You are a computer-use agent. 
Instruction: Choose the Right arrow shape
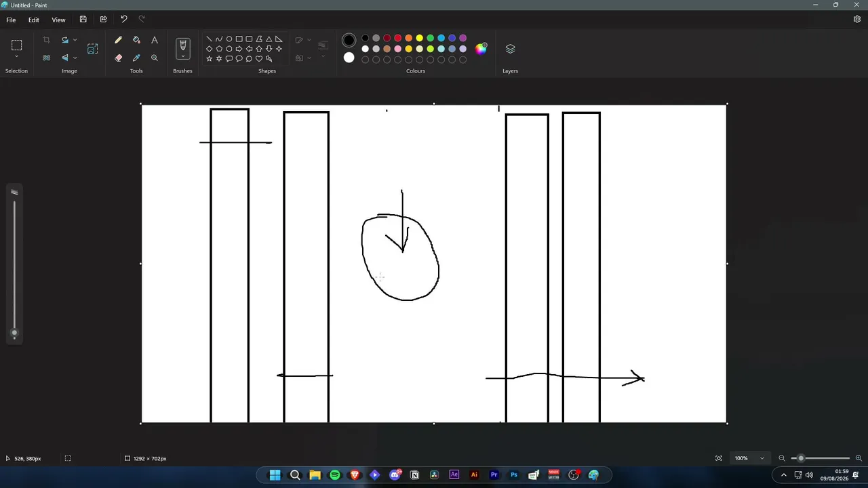pos(239,49)
